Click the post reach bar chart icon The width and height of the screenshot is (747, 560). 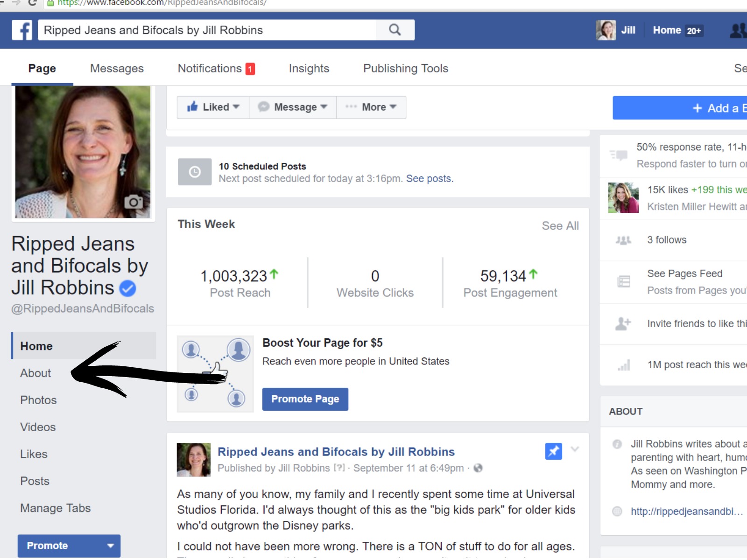click(x=624, y=365)
